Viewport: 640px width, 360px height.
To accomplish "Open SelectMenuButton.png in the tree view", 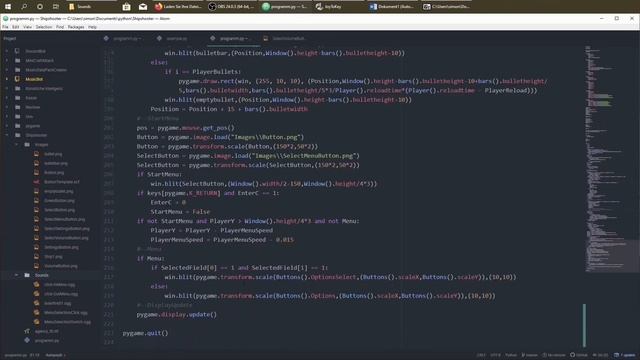I will click(x=64, y=219).
